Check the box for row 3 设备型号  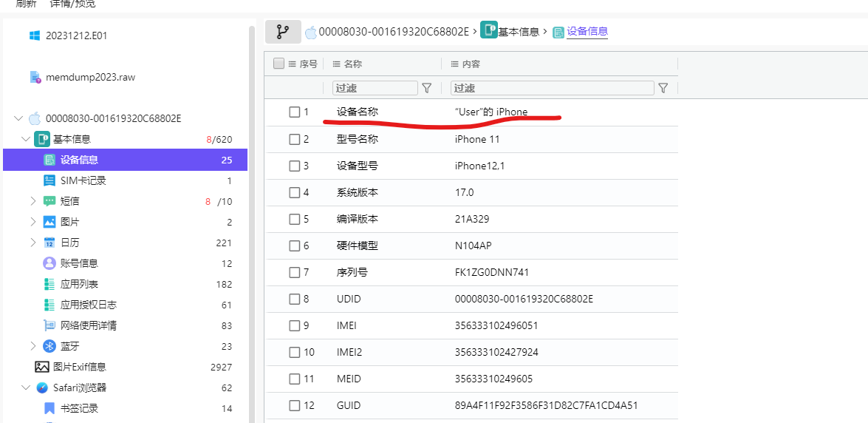[294, 166]
